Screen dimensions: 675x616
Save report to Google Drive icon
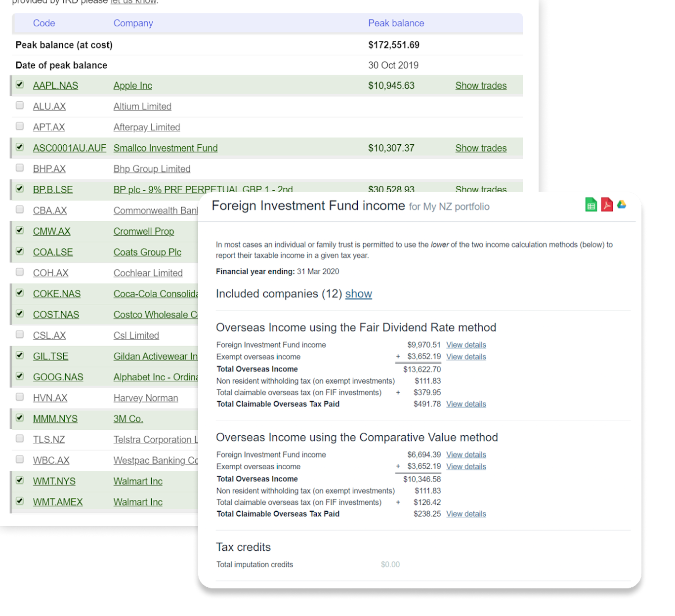click(622, 204)
